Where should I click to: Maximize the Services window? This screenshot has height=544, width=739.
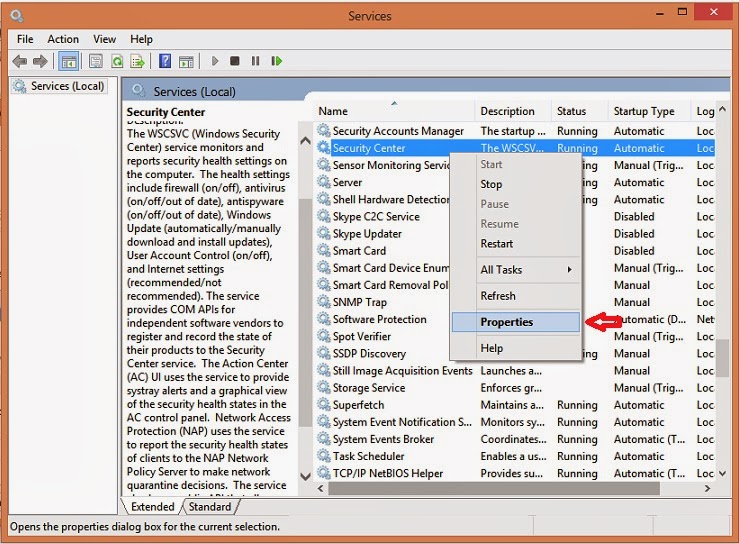point(682,12)
